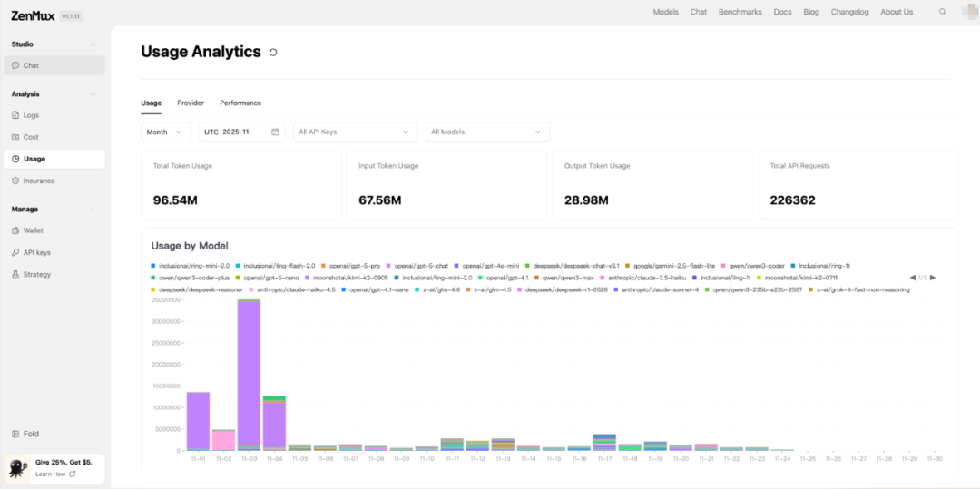This screenshot has width=980, height=489.
Task: Toggle inclusionai/ling-flash-2.0 legend series
Action: (x=276, y=266)
